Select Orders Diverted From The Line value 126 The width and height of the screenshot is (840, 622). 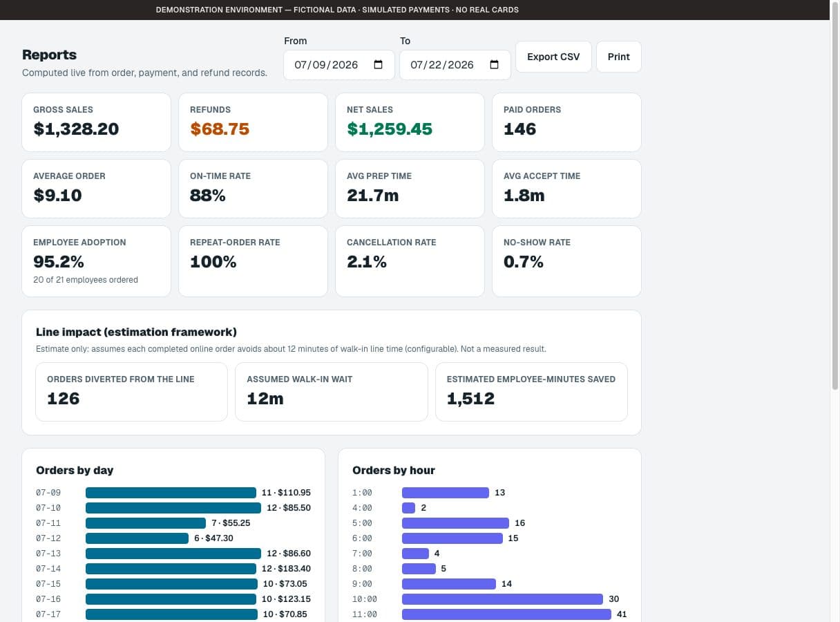[64, 399]
